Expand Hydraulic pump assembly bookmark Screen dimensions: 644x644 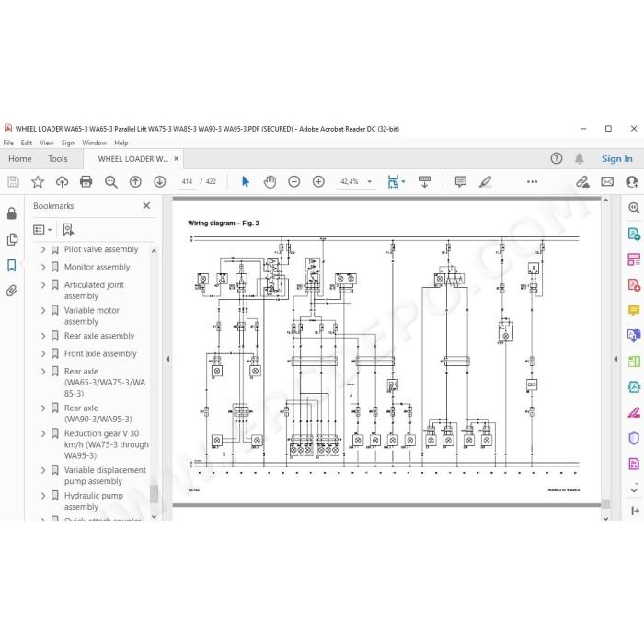(x=43, y=495)
